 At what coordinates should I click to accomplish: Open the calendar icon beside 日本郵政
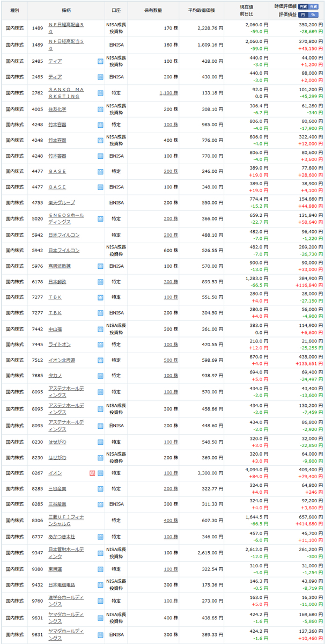[100, 281]
